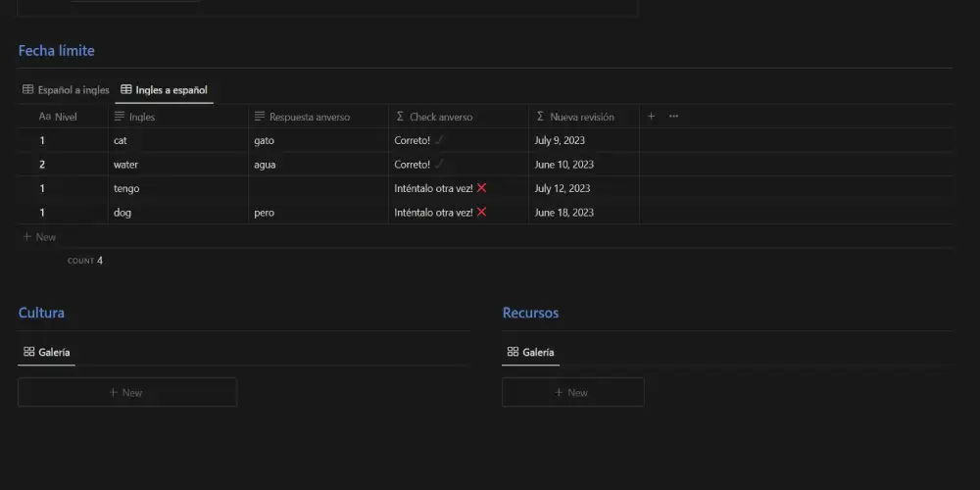Add new gallery card in Recursos
Image resolution: width=980 pixels, height=490 pixels.
(572, 392)
